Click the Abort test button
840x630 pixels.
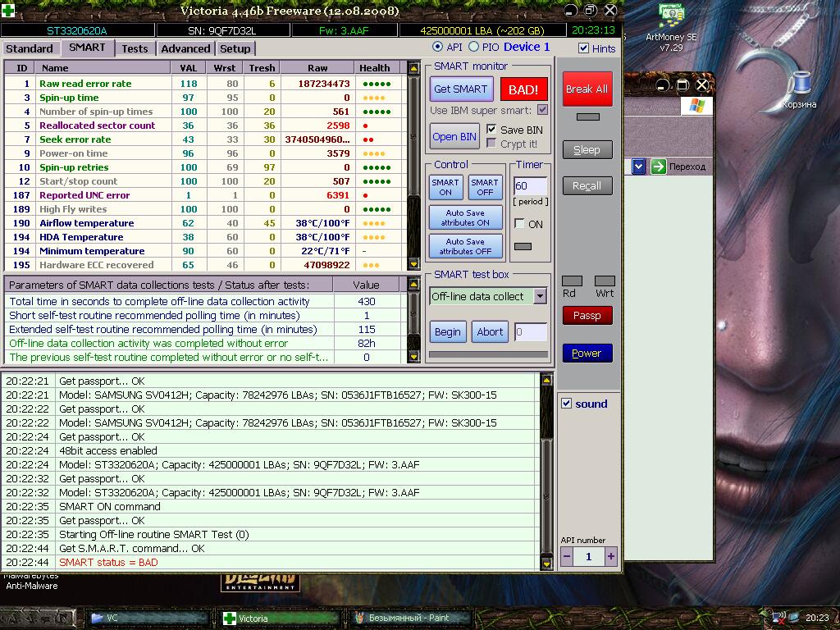[491, 332]
